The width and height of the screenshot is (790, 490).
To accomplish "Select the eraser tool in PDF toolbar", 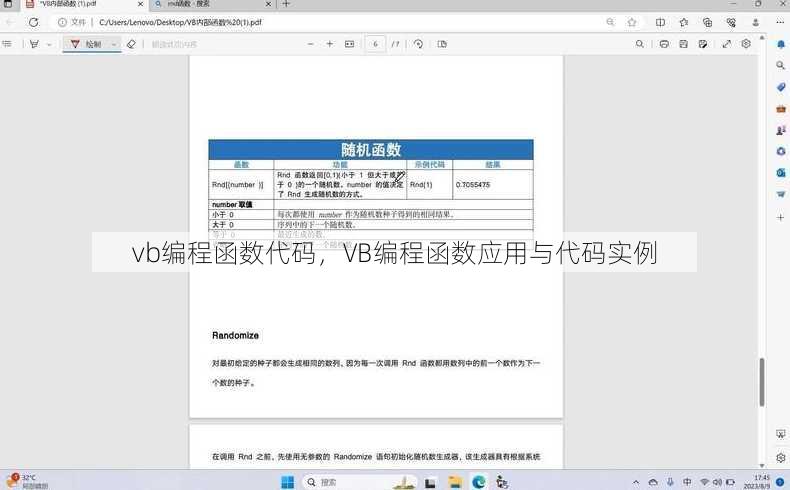I will click(131, 44).
